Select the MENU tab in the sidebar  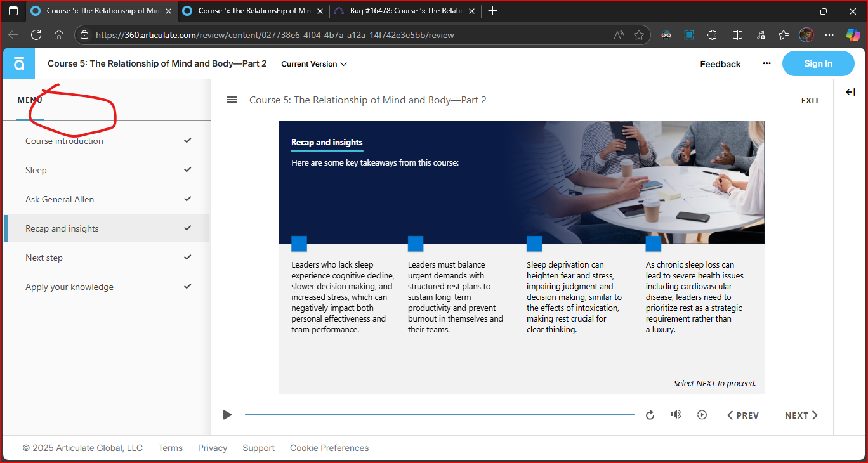click(x=30, y=100)
